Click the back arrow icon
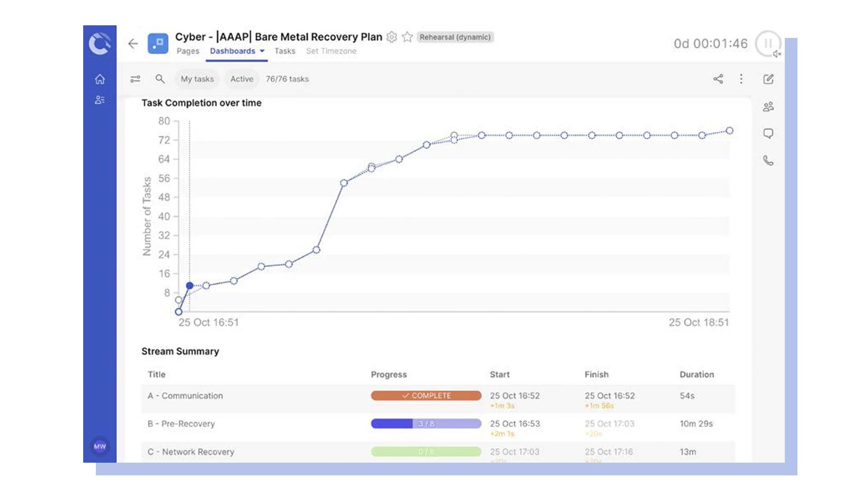868x488 pixels. point(133,43)
